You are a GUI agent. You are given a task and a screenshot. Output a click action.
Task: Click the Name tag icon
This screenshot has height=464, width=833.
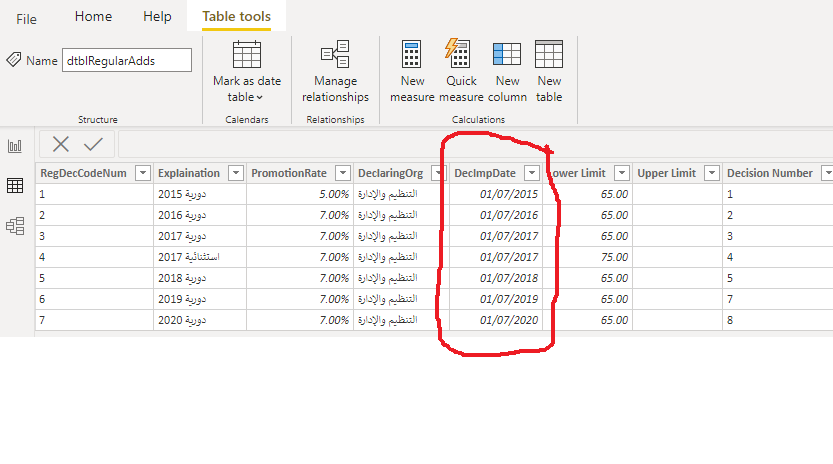(14, 60)
